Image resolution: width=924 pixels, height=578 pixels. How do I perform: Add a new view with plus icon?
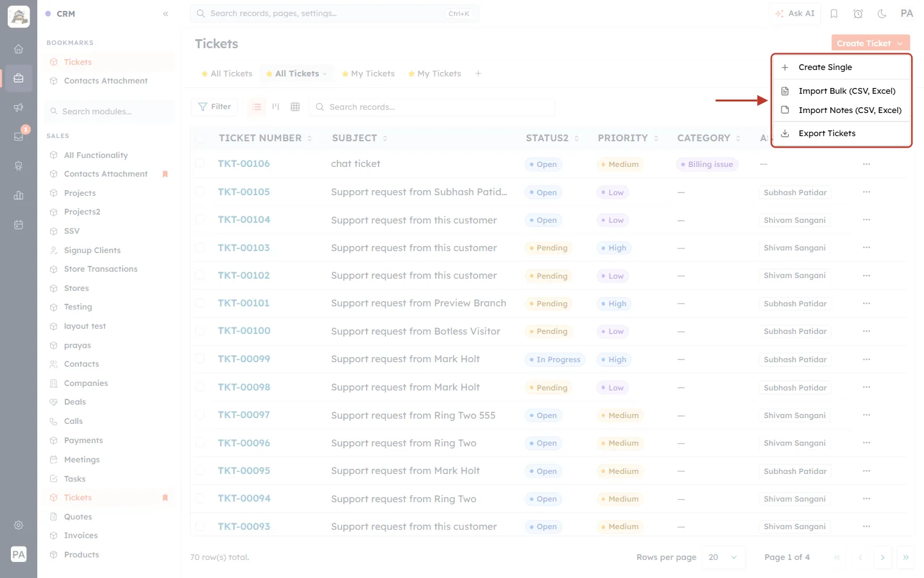(x=478, y=74)
